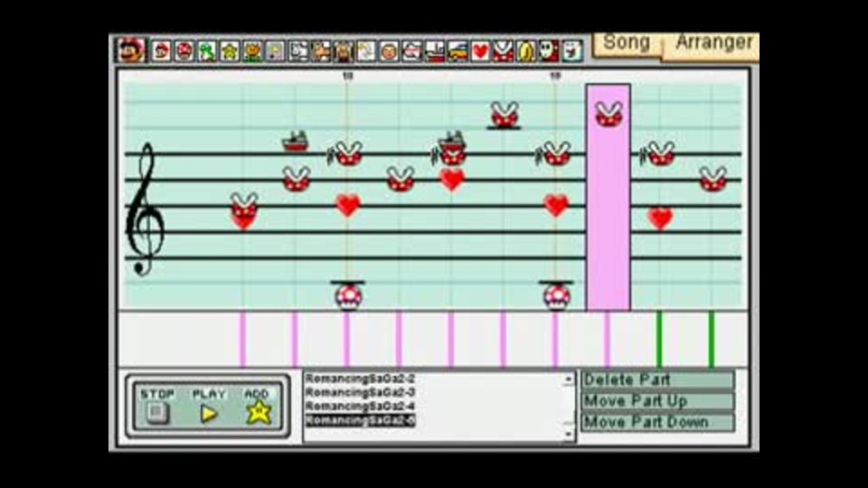The width and height of the screenshot is (868, 488).
Task: Choose the Yoshi instrument
Action: click(x=206, y=52)
